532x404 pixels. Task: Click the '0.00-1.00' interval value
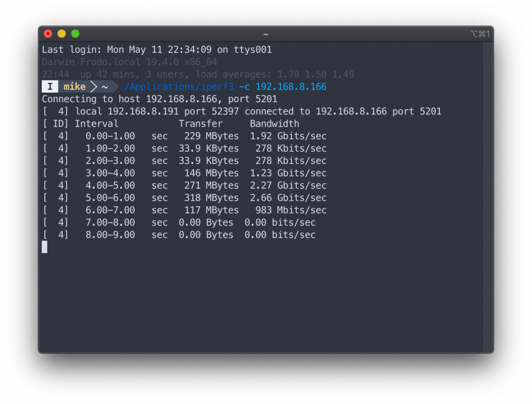point(110,136)
